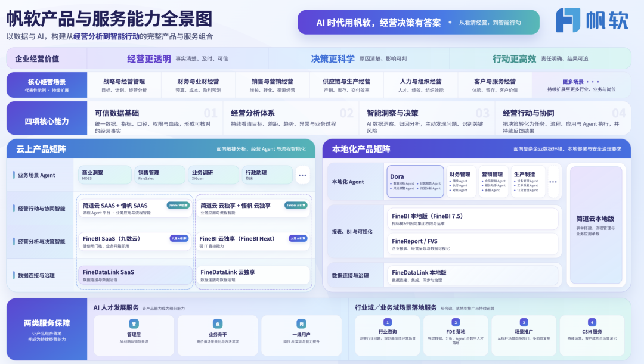Choose the FineDataLink 本地版 card
Image resolution: width=644 pixels, height=364 pixels.
pos(472,275)
